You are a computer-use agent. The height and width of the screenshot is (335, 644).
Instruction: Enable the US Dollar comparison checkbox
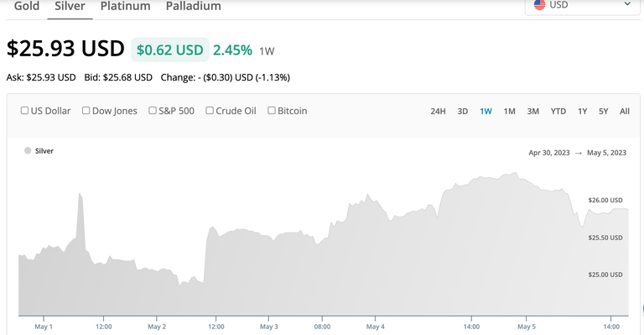[x=24, y=111]
